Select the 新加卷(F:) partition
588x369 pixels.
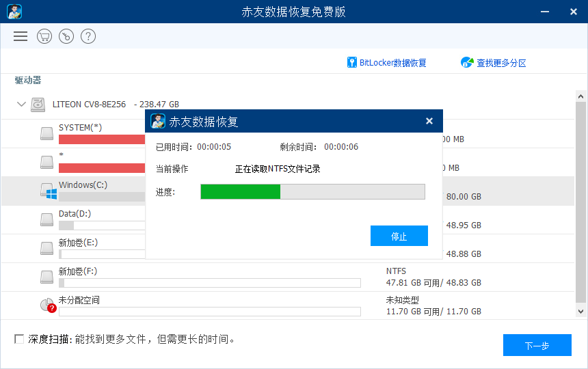pyautogui.click(x=77, y=271)
